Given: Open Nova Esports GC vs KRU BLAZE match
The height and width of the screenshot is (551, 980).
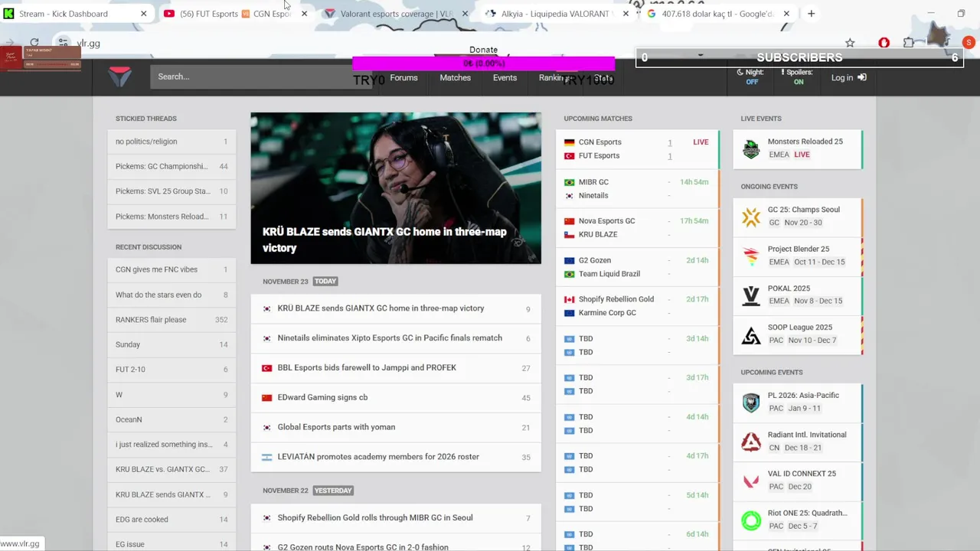Looking at the screenshot, I should tap(638, 228).
